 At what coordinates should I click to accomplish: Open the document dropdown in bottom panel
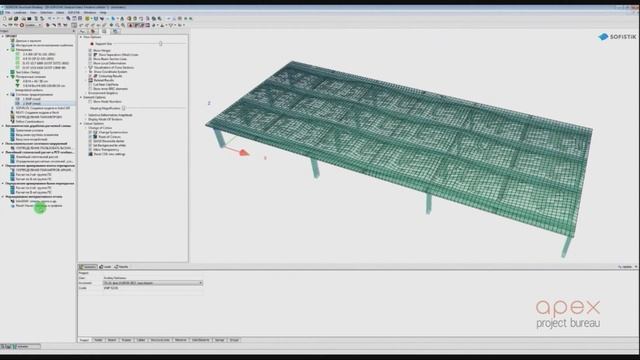pyautogui.click(x=200, y=283)
